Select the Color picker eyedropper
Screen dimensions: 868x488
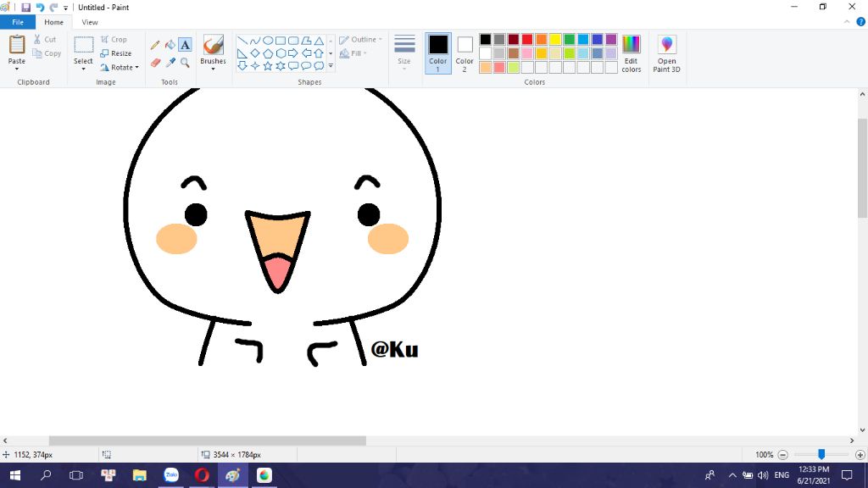[x=170, y=63]
